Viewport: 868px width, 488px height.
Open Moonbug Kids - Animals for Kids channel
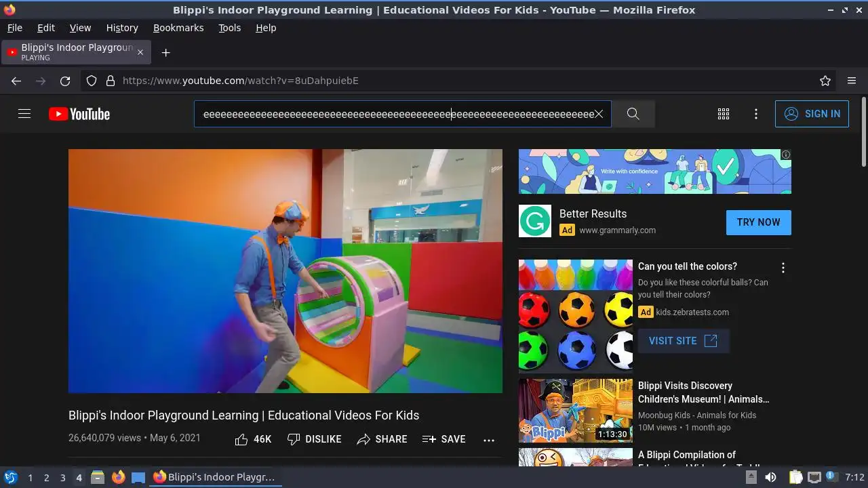point(697,415)
